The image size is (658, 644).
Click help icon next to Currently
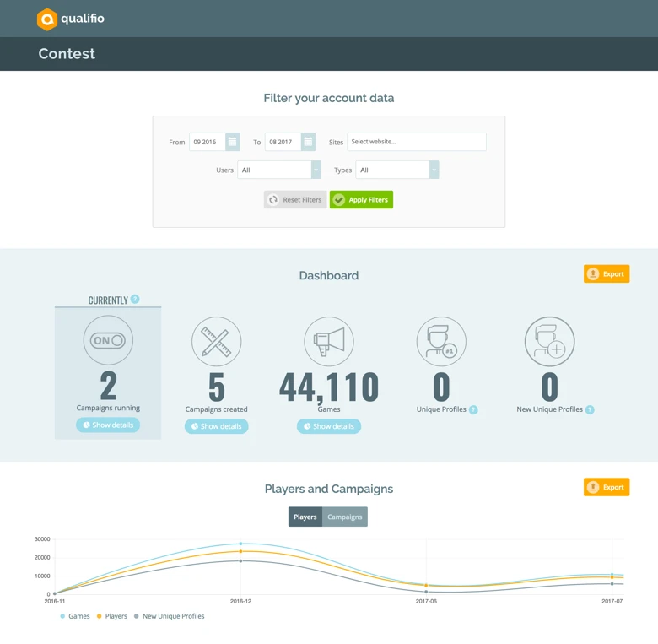(x=135, y=300)
